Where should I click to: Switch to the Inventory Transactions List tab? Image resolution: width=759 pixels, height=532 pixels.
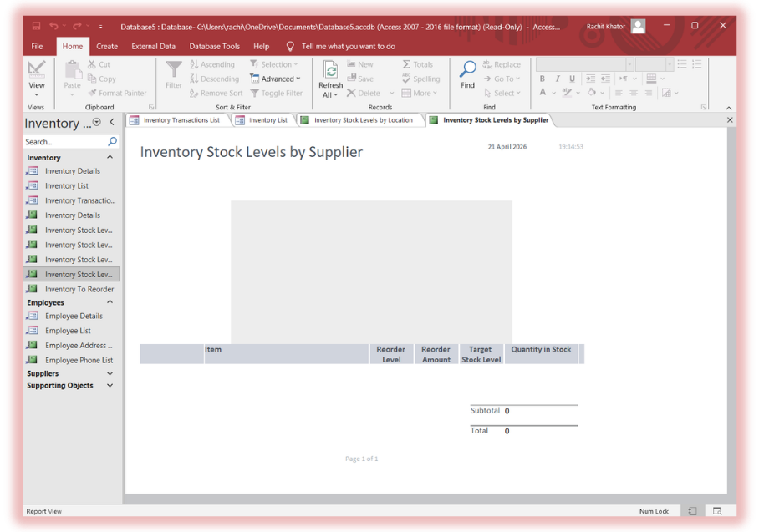point(181,120)
